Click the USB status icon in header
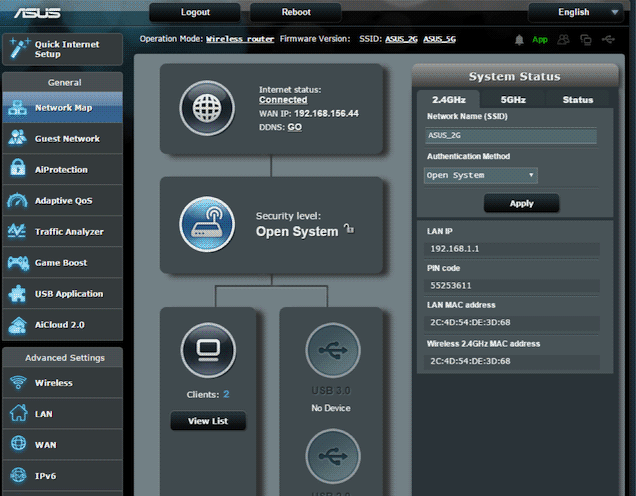This screenshot has height=496, width=636. (x=609, y=40)
